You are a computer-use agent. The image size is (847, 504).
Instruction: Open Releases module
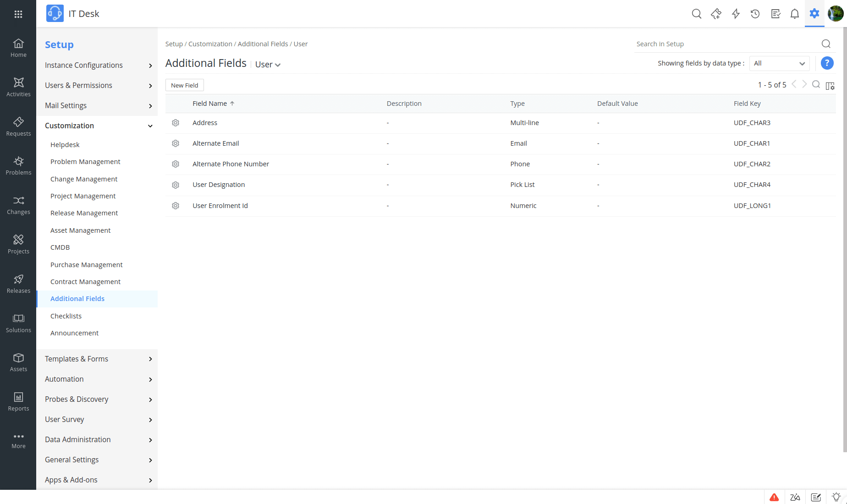click(18, 284)
